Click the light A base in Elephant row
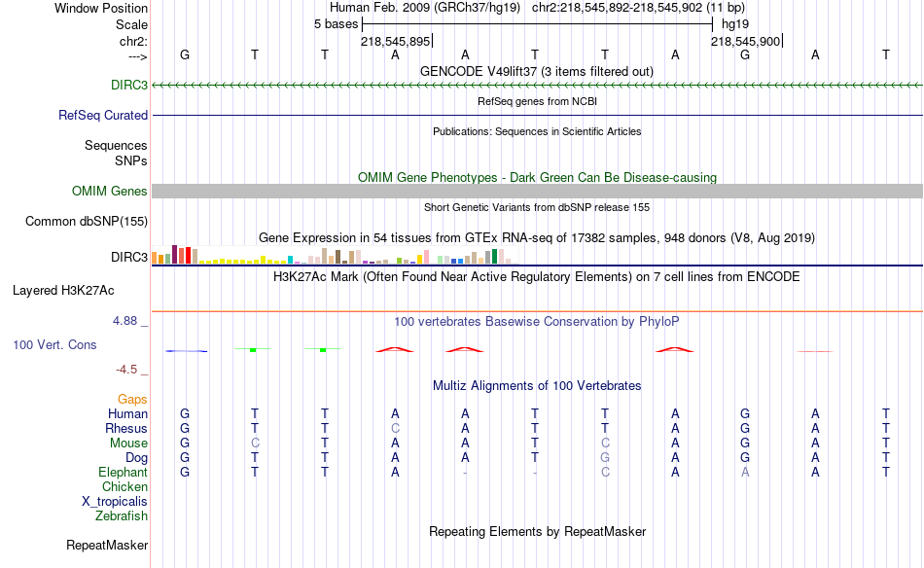 pos(745,472)
